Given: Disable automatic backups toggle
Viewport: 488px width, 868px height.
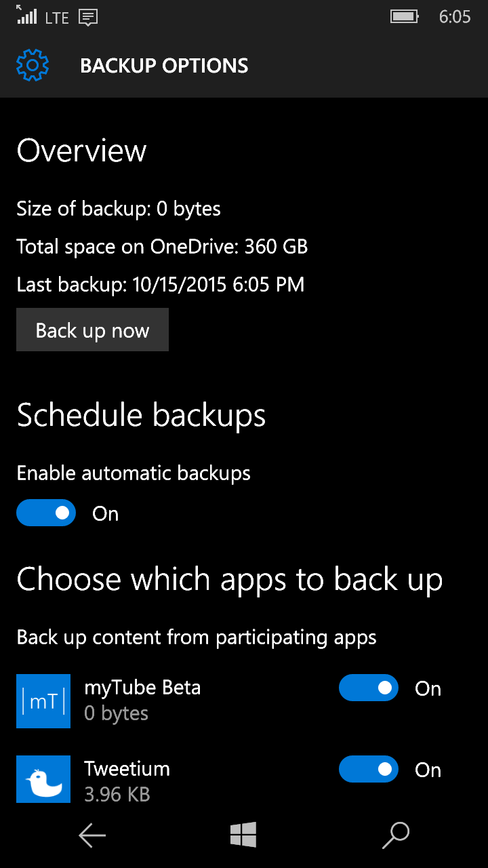Looking at the screenshot, I should pos(46,513).
